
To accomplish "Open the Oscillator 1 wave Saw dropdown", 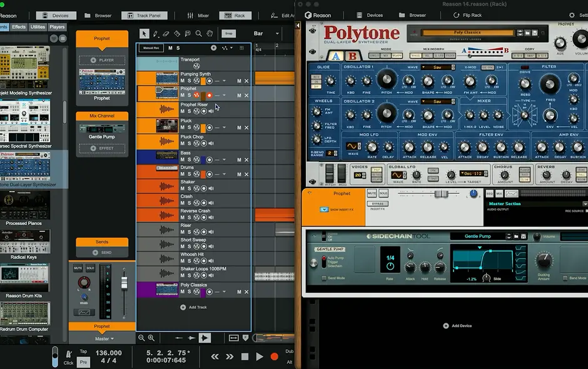I will tap(438, 68).
